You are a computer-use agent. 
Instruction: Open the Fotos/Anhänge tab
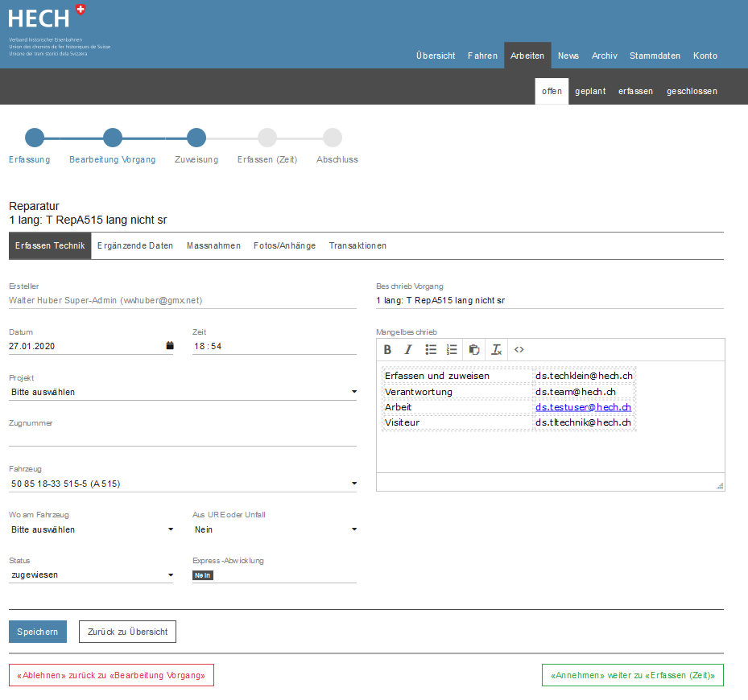(x=284, y=246)
